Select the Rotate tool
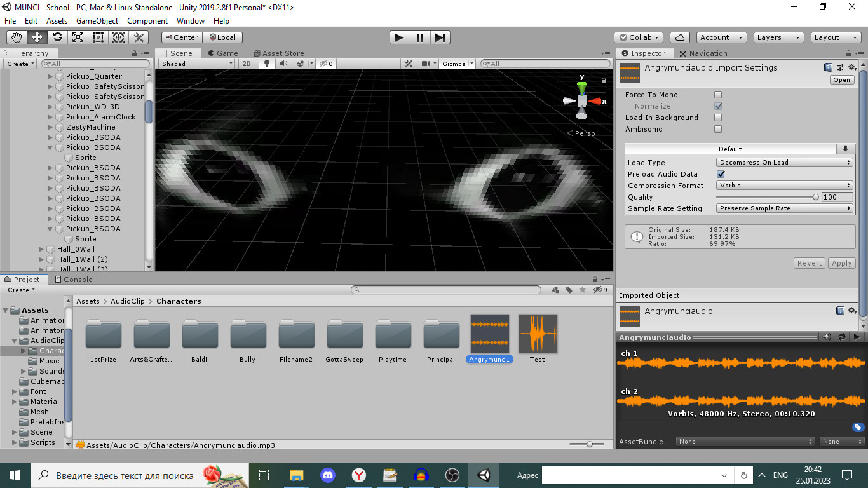This screenshot has height=488, width=868. pos(58,37)
